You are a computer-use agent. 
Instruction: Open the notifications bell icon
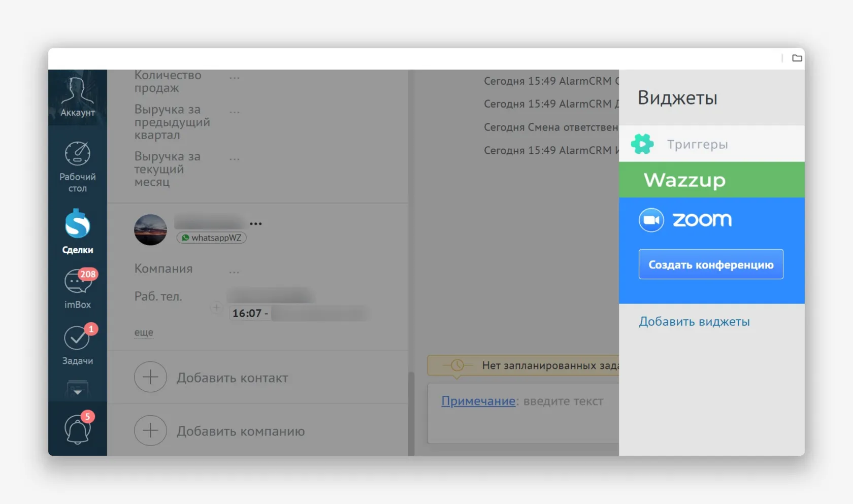[77, 429]
